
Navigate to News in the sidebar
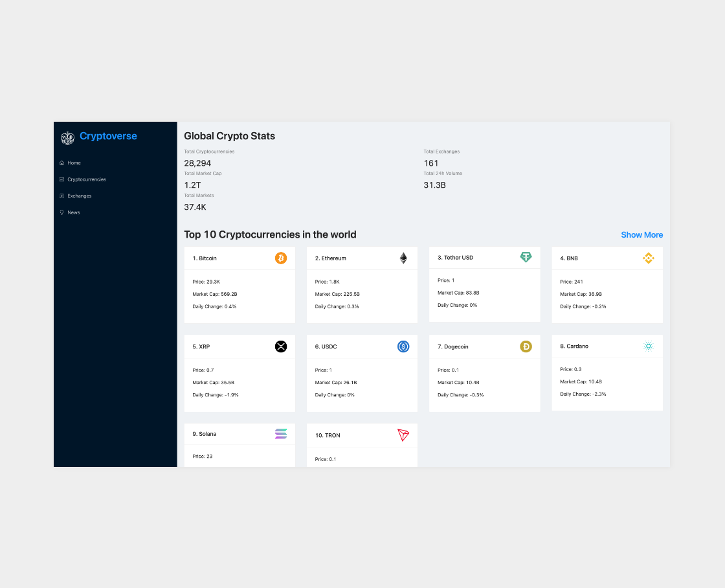(x=74, y=212)
